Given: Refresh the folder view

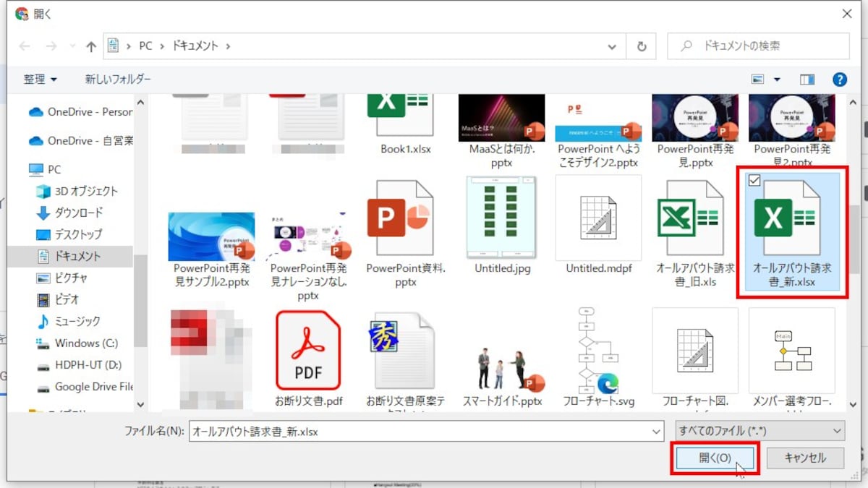Looking at the screenshot, I should [641, 46].
